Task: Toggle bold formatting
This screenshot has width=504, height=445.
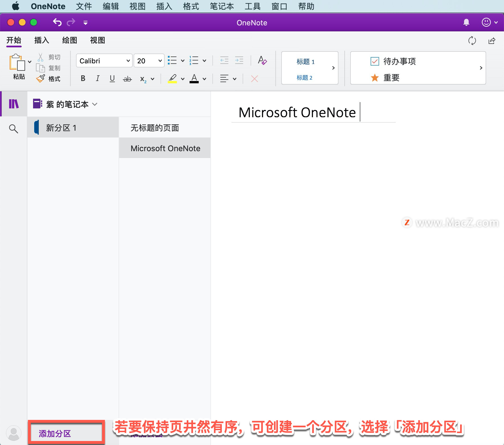Action: 83,78
